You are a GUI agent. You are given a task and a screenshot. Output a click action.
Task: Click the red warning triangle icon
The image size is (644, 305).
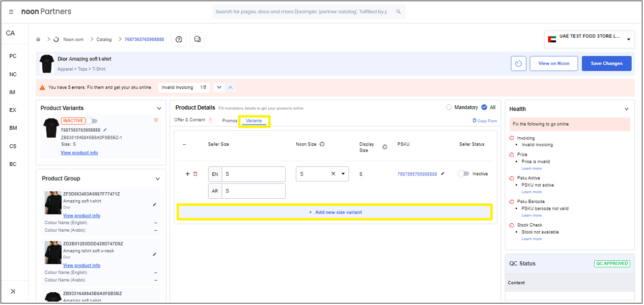click(42, 87)
